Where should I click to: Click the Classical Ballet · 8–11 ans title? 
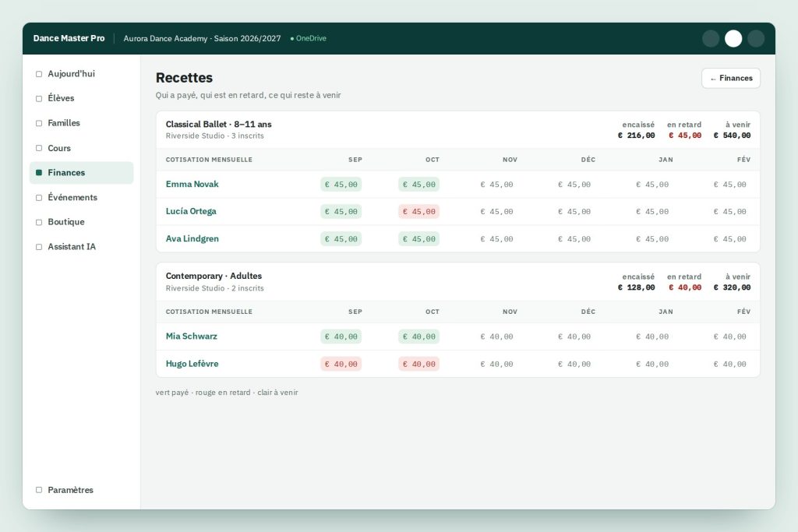218,124
